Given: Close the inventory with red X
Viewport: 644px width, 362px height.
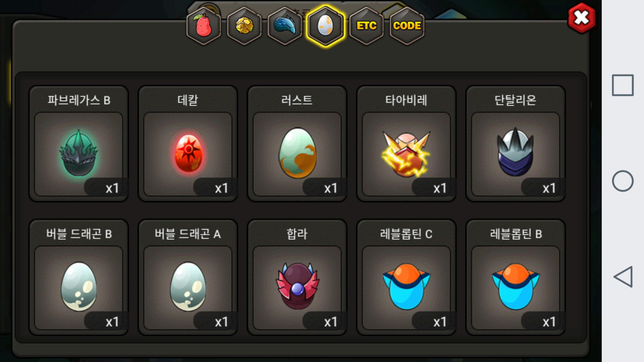Looking at the screenshot, I should 581,18.
